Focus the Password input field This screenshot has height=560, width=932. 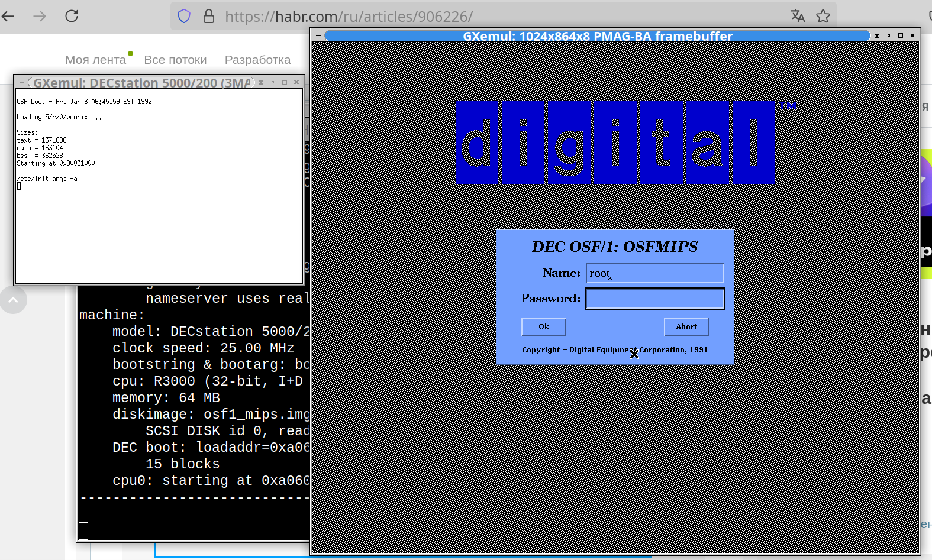655,299
